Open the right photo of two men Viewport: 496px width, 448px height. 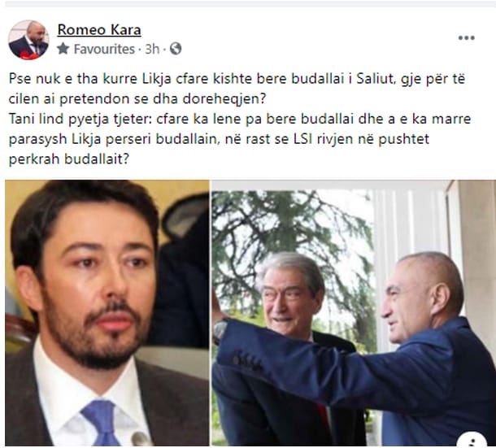[354, 313]
